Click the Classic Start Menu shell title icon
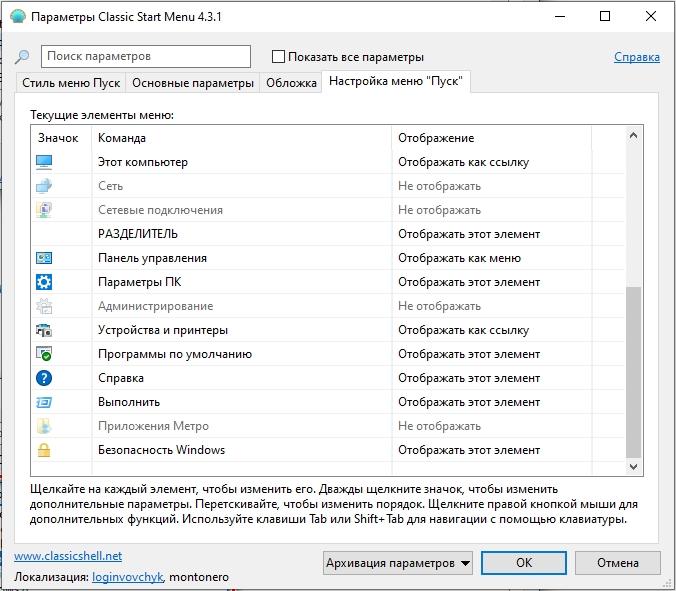The image size is (676, 591). click(18, 16)
